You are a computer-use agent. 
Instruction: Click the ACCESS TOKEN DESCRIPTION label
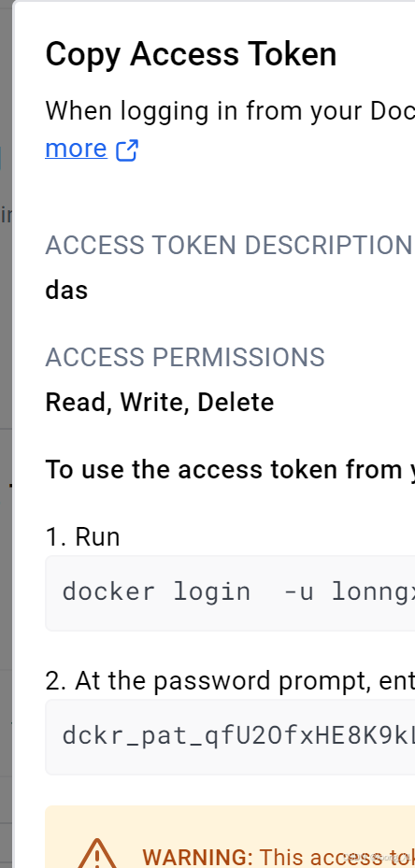pyautogui.click(x=229, y=245)
